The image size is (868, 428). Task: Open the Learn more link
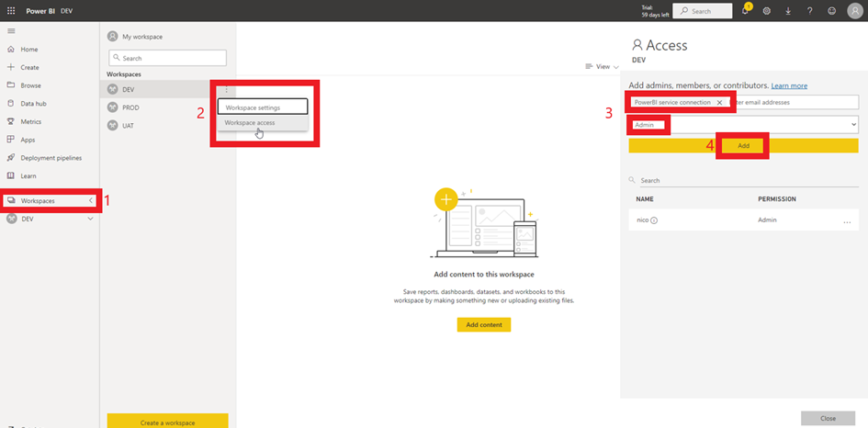point(789,86)
